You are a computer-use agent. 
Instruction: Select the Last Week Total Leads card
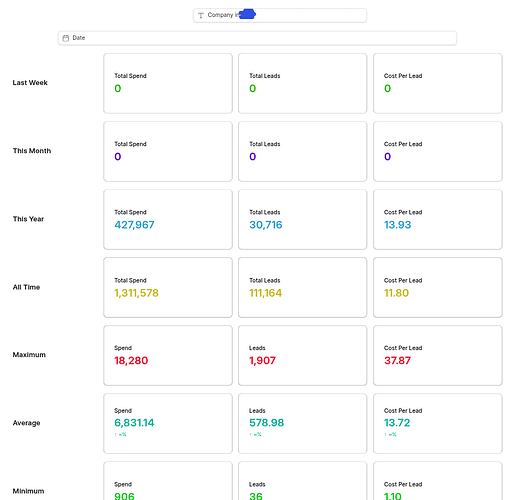(x=302, y=83)
